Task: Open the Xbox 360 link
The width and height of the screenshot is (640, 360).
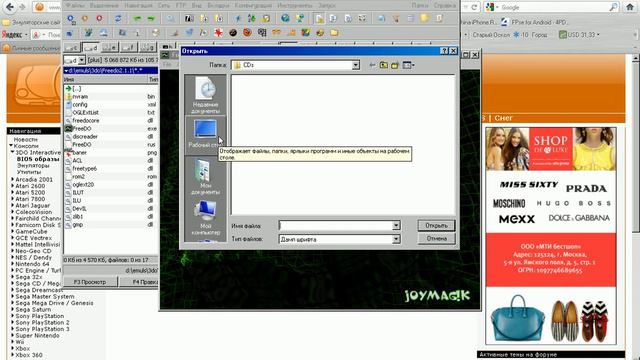Action: point(29,355)
